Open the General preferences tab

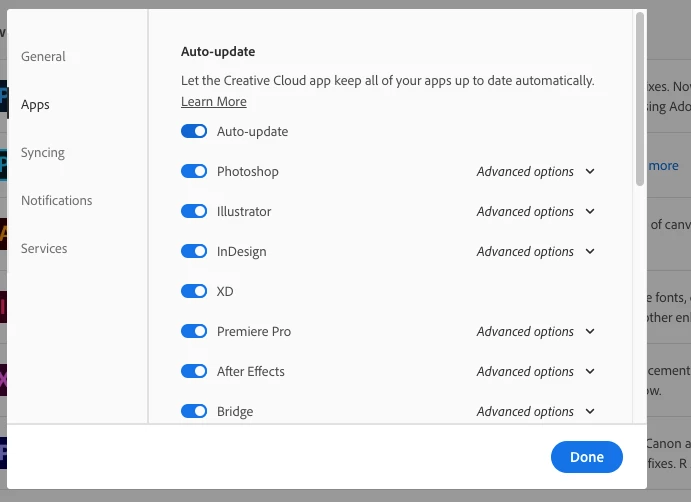(x=43, y=56)
